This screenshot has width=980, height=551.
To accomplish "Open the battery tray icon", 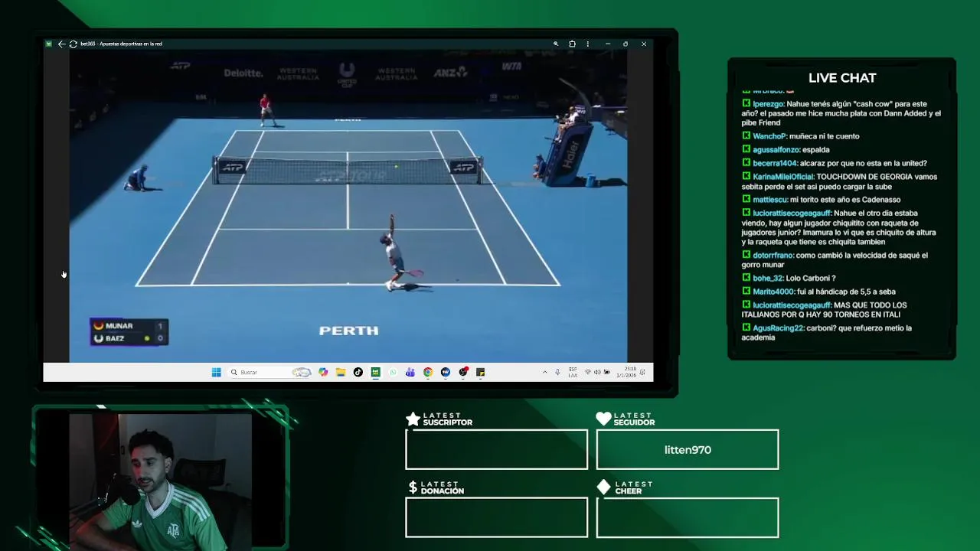I will pyautogui.click(x=606, y=372).
